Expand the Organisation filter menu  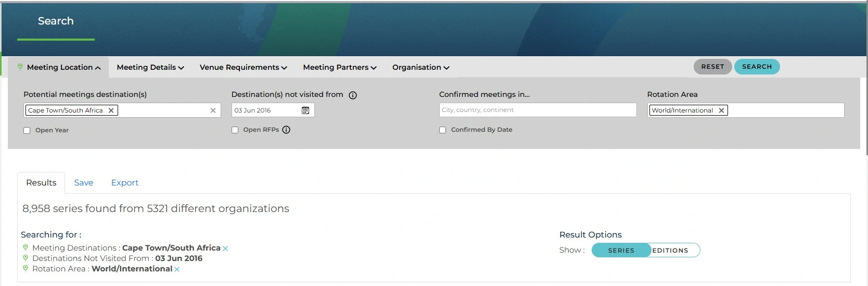[421, 67]
